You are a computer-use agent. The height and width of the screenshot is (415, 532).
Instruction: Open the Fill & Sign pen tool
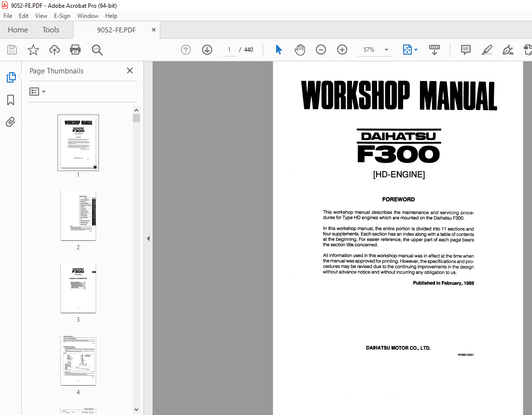click(508, 50)
